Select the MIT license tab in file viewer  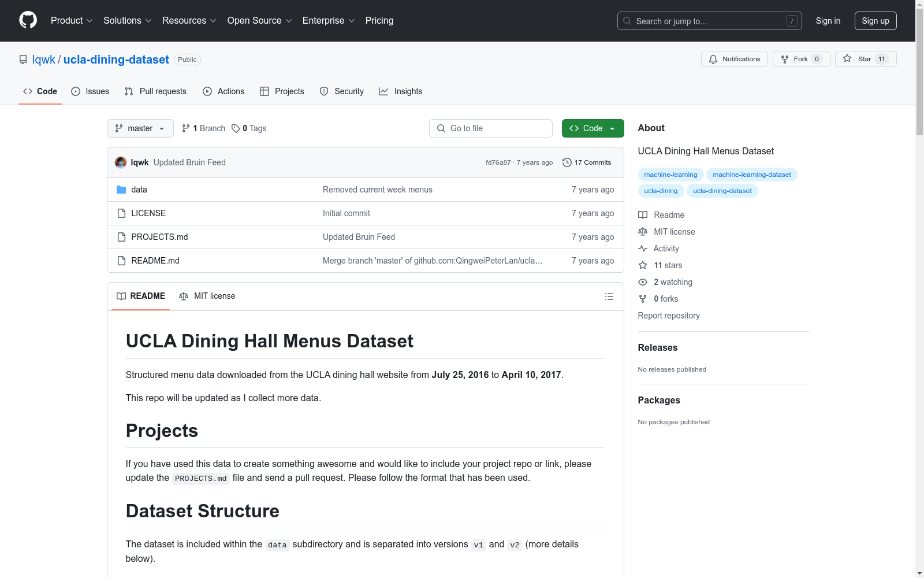207,296
